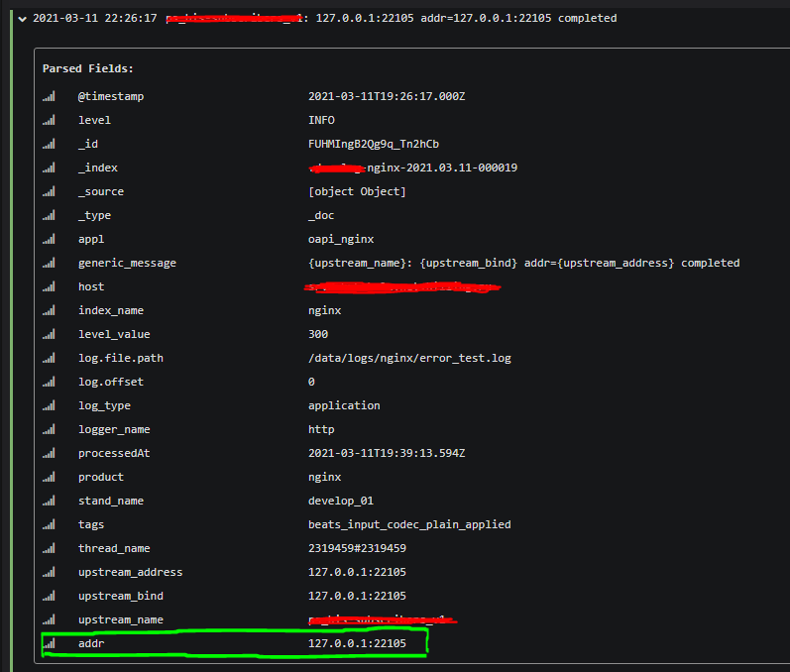Open stats icon beside _type field

click(x=49, y=215)
